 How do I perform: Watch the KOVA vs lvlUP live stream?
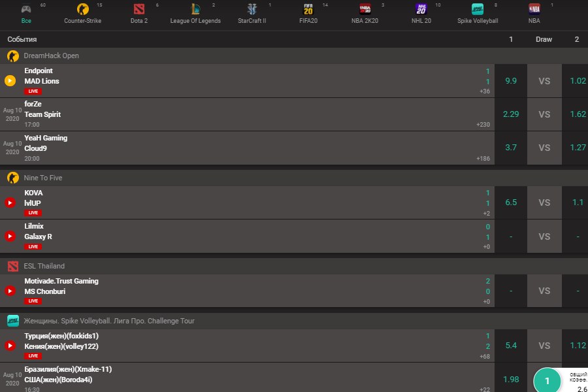10,203
